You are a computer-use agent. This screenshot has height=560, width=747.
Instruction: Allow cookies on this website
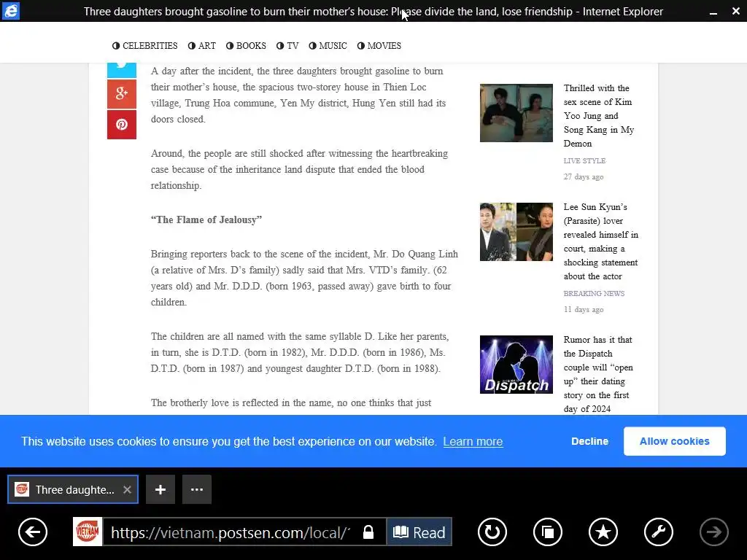coord(675,441)
